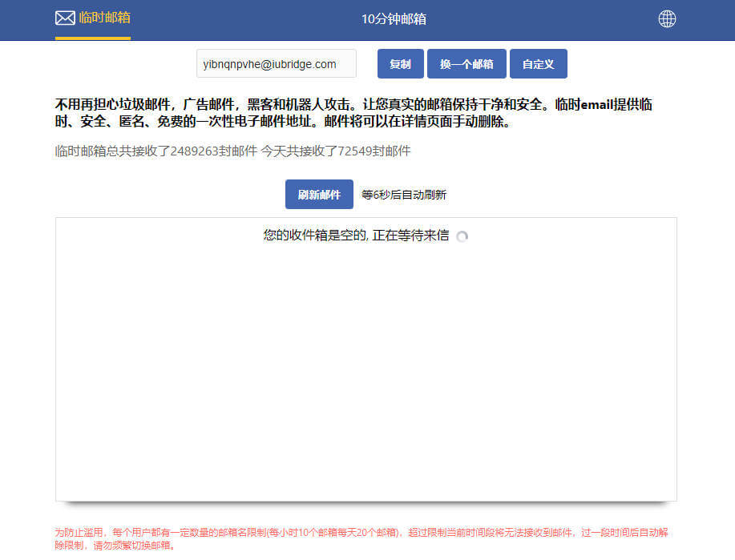Switch to the 临时邮箱 tab
735x560 pixels.
tap(93, 18)
